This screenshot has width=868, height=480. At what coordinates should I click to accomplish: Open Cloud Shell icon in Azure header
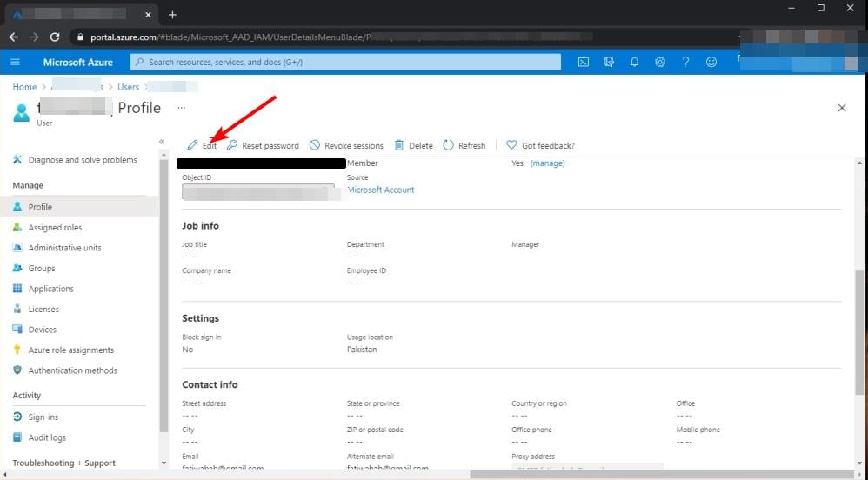(583, 62)
